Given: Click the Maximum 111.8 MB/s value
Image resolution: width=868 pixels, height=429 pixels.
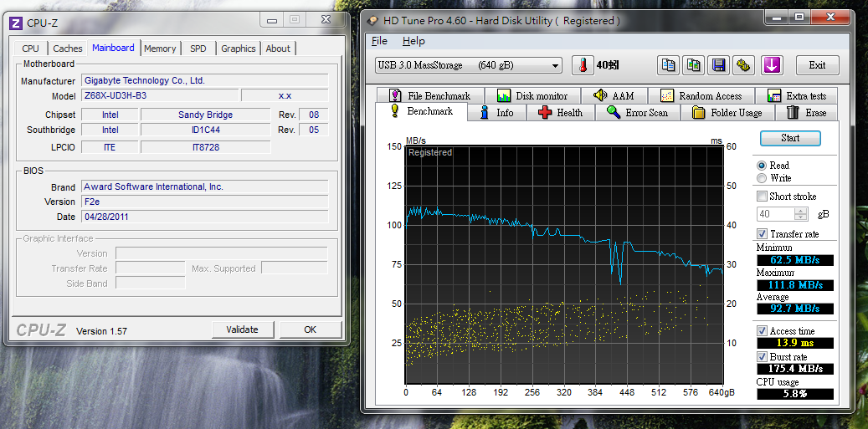Looking at the screenshot, I should coord(795,284).
